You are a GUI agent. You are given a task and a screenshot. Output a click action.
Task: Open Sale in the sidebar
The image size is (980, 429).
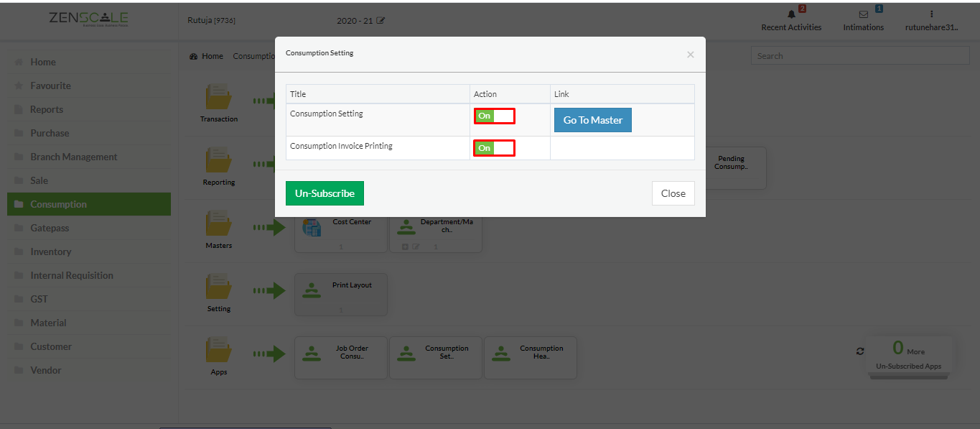tap(89, 180)
